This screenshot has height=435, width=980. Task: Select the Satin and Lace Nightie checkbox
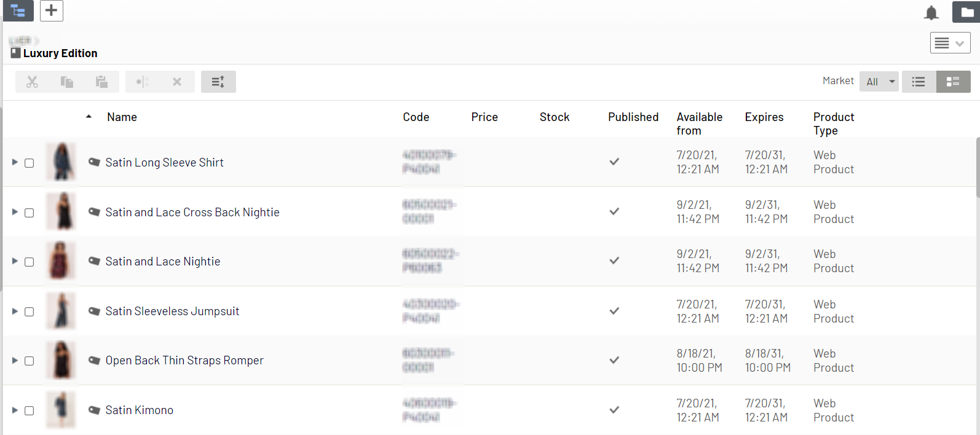pyautogui.click(x=29, y=262)
